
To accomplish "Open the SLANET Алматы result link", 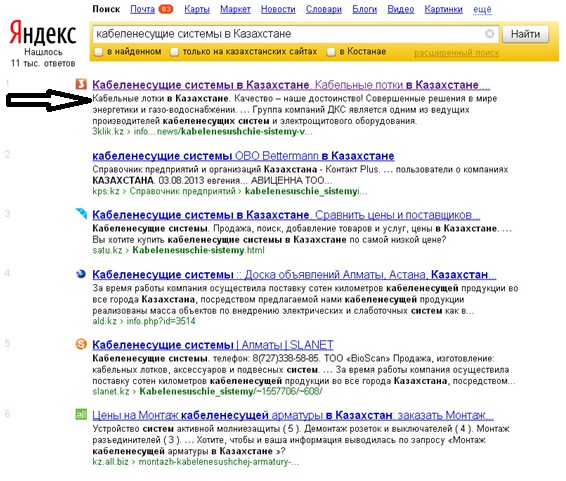I will tap(213, 345).
